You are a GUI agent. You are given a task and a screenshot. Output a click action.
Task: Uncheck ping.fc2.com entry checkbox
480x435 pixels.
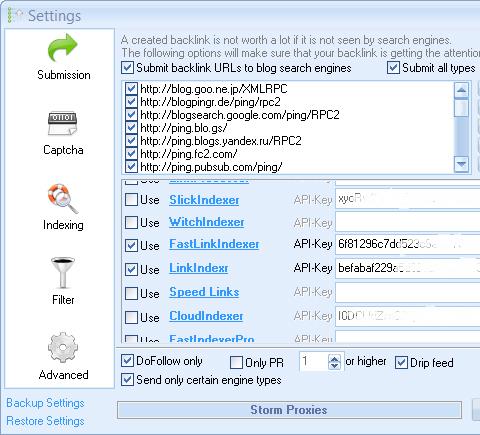point(131,154)
